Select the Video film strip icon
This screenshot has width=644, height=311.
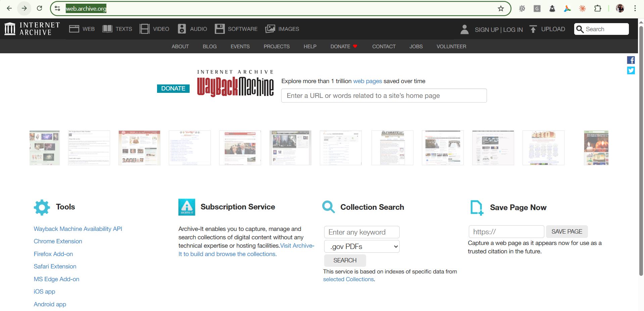tap(144, 29)
